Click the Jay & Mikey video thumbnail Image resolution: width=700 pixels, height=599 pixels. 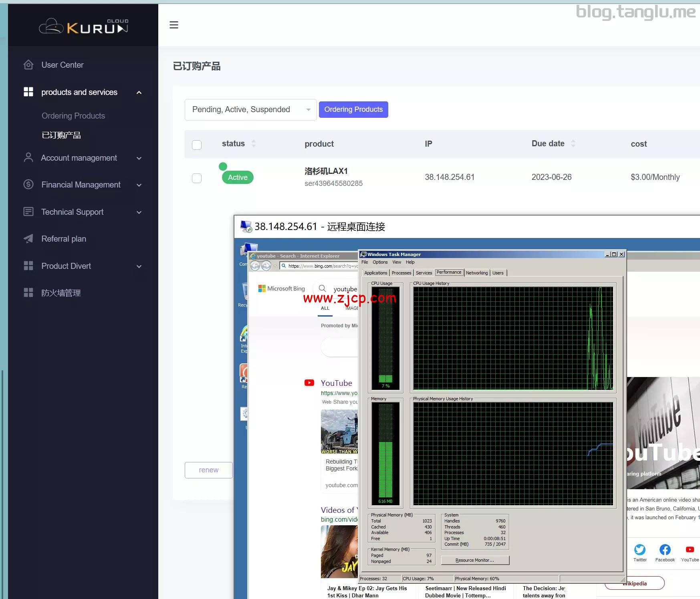tap(339, 551)
